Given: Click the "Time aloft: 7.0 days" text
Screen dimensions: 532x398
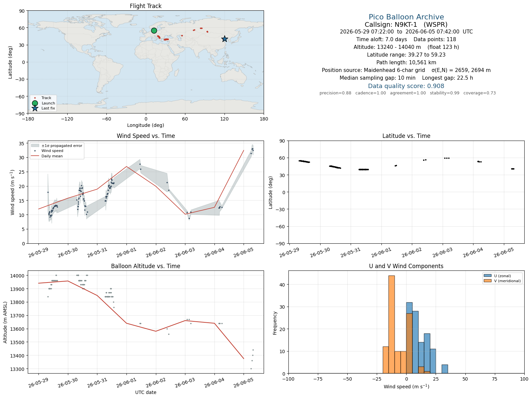Looking at the screenshot, I should (381, 39).
